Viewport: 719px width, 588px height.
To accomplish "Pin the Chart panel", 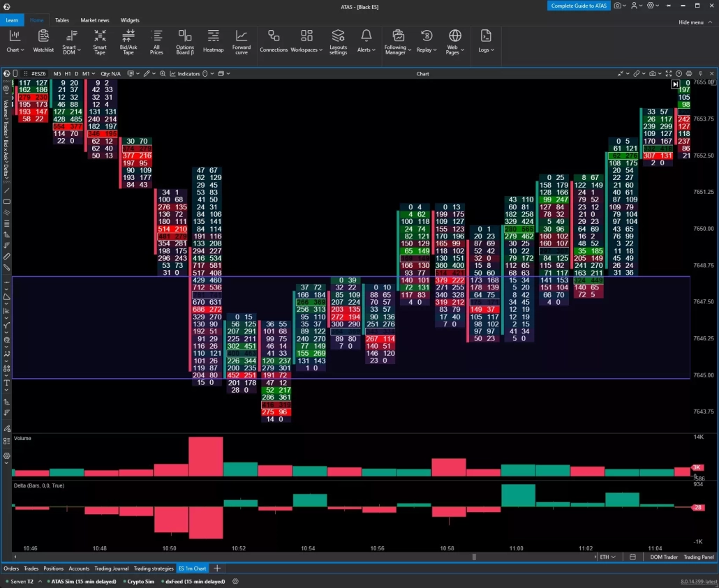I will (701, 73).
